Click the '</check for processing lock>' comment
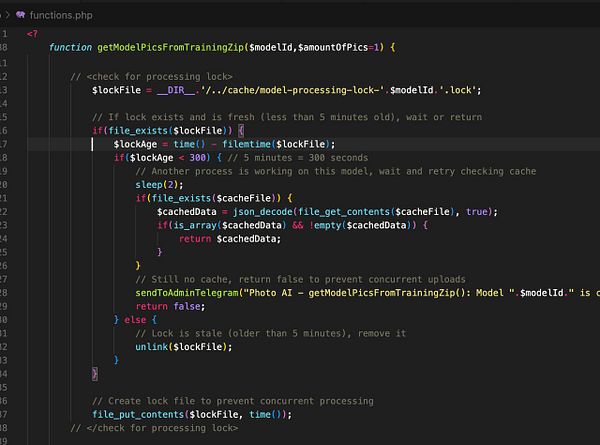This screenshot has height=445, width=600. tap(154, 428)
